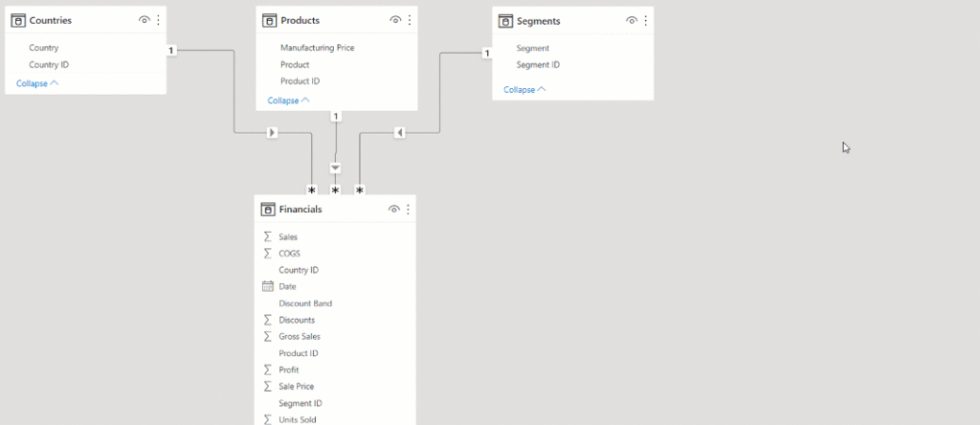Click the Products table icon
The image size is (980, 425).
click(269, 20)
